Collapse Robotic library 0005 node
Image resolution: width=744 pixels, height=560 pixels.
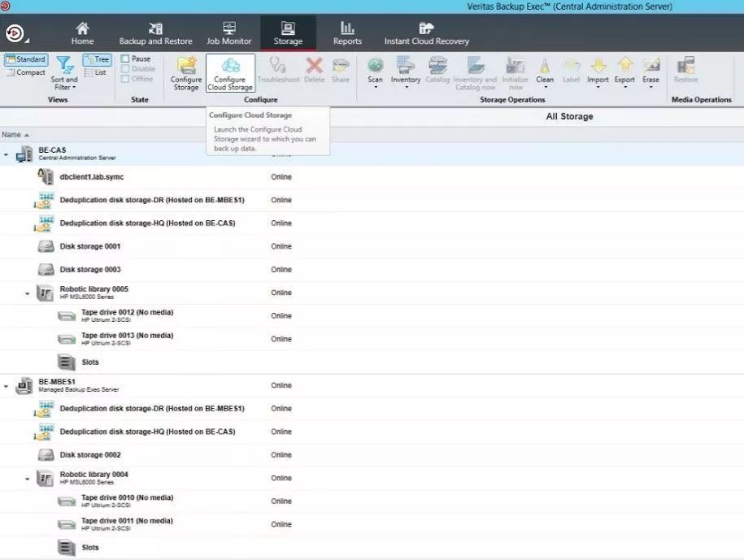pyautogui.click(x=27, y=293)
